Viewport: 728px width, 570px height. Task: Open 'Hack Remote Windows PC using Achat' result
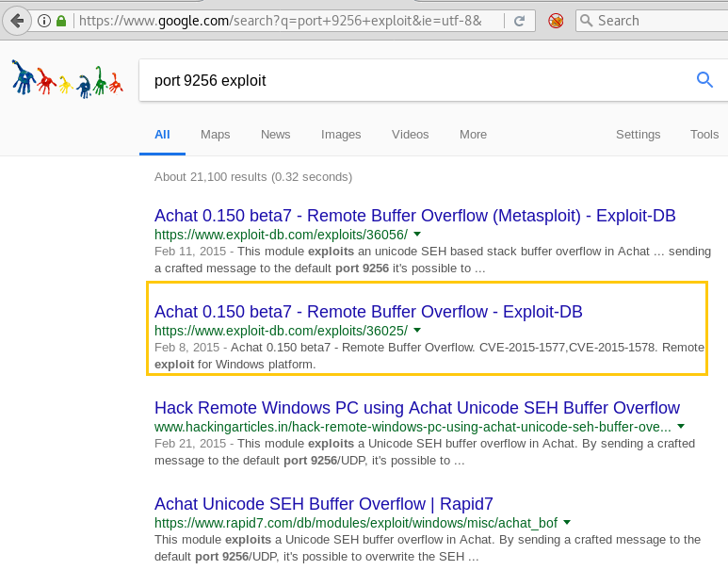pos(417,408)
